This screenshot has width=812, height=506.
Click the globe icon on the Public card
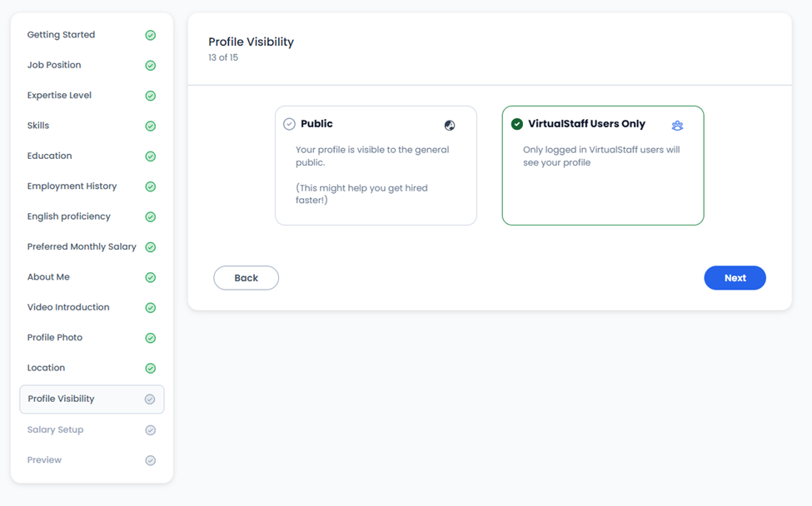tap(450, 125)
